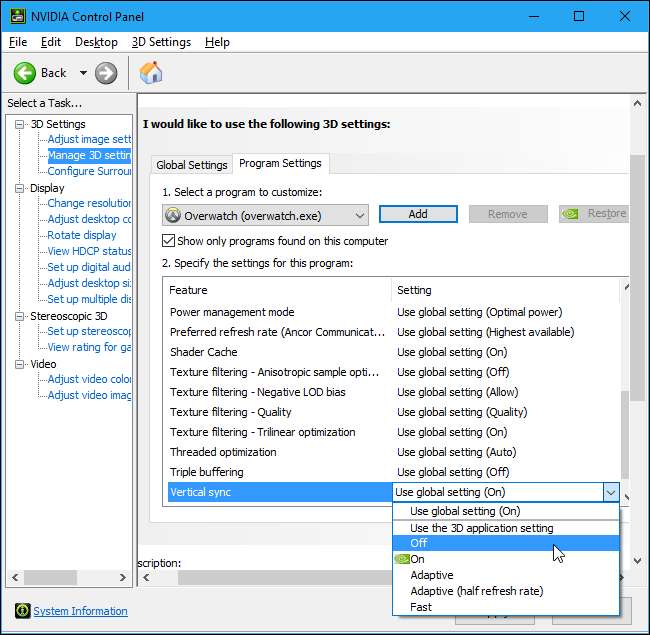Open the System Information link
Image resolution: width=650 pixels, height=635 pixels.
(x=80, y=611)
